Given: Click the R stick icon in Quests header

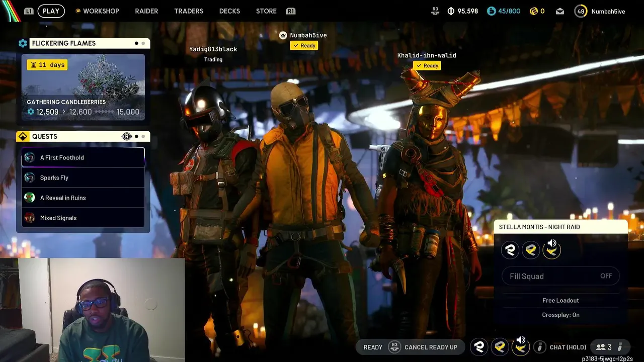Looking at the screenshot, I should (x=126, y=136).
